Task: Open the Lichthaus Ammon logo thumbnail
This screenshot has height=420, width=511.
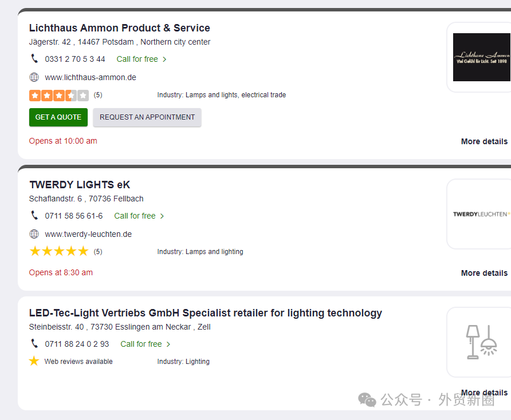Action: (x=481, y=57)
